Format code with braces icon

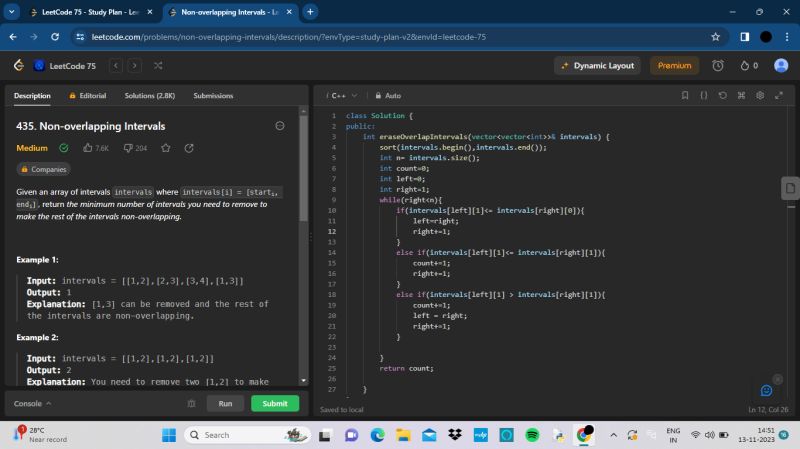tap(704, 95)
